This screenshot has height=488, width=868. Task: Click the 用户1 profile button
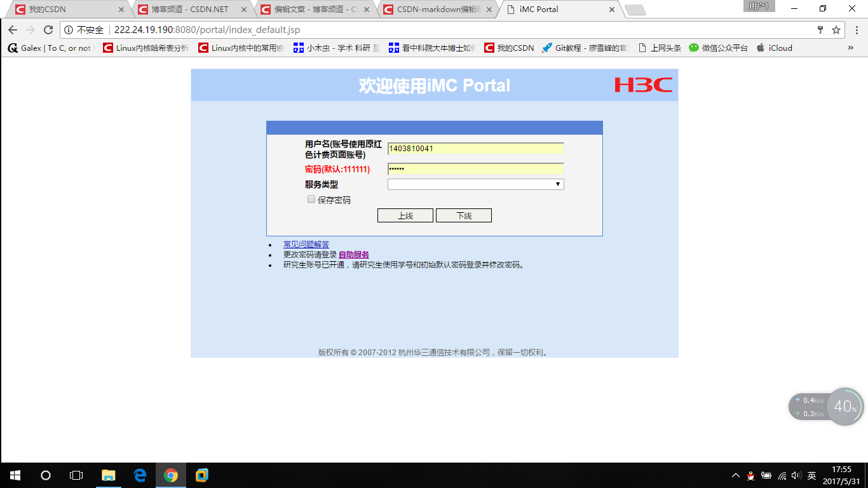[x=759, y=6]
